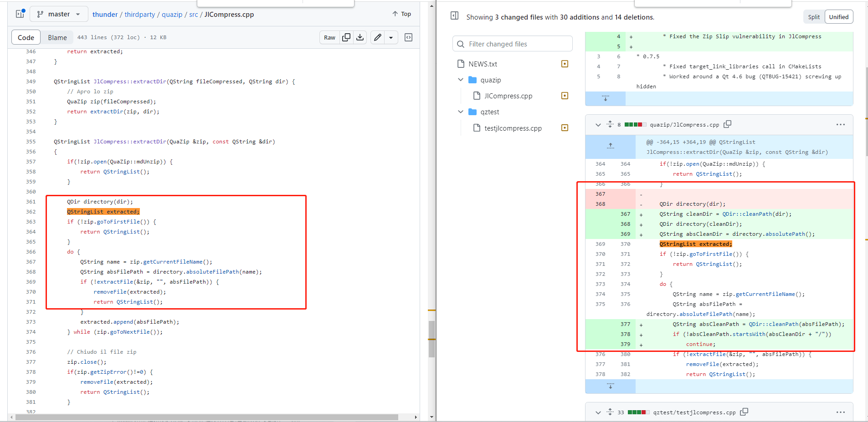Expand hidden lines at the bottom of the diff

pyautogui.click(x=610, y=386)
